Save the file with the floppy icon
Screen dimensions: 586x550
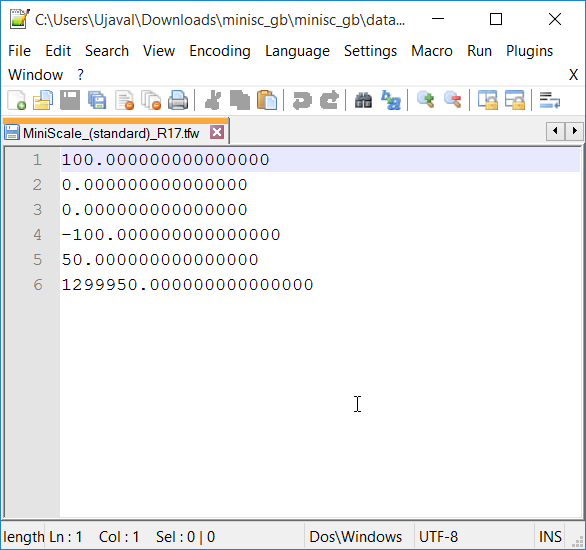pyautogui.click(x=70, y=101)
